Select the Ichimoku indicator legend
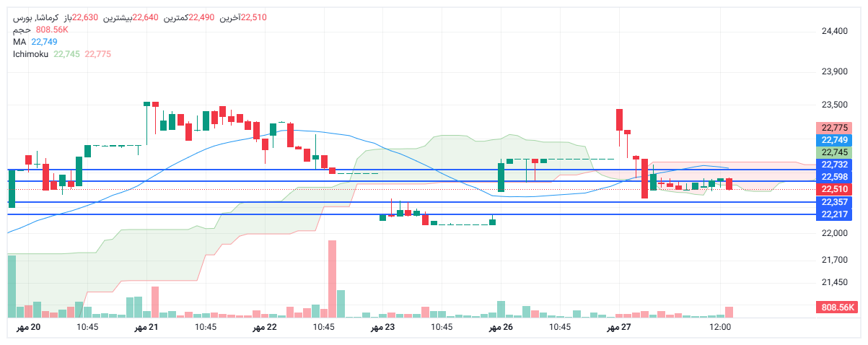 (30, 54)
